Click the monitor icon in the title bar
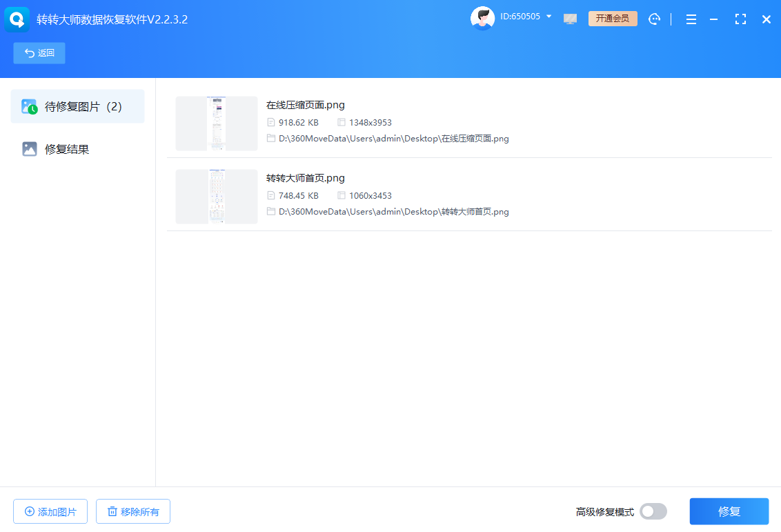The height and width of the screenshot is (532, 781). pos(570,19)
